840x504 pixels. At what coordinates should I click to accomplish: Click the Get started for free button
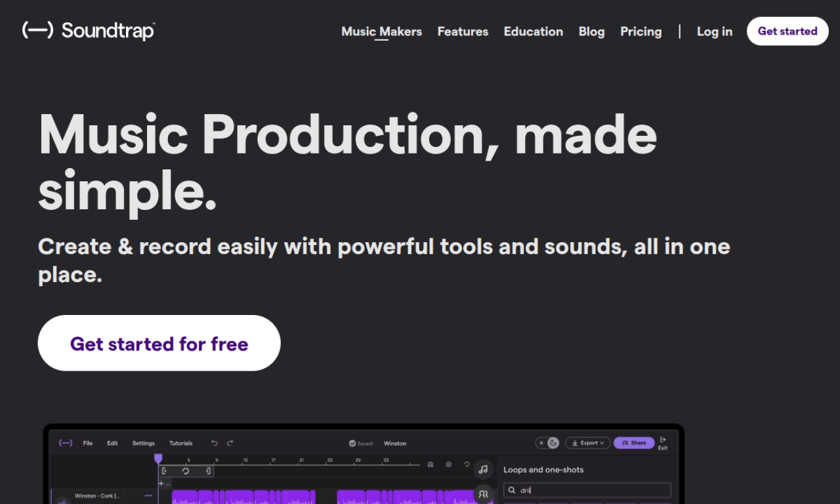pyautogui.click(x=159, y=343)
